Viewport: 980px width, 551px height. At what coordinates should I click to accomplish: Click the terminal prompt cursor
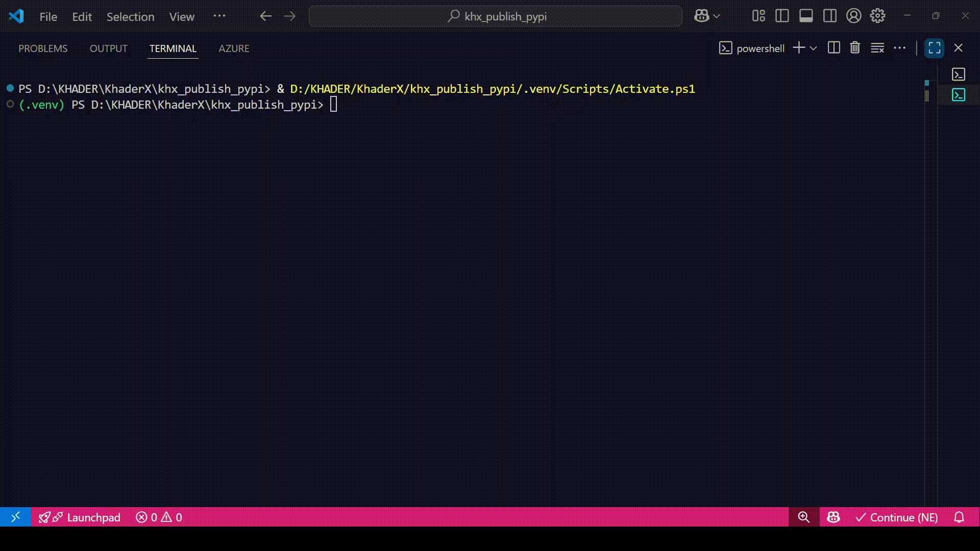coord(333,105)
